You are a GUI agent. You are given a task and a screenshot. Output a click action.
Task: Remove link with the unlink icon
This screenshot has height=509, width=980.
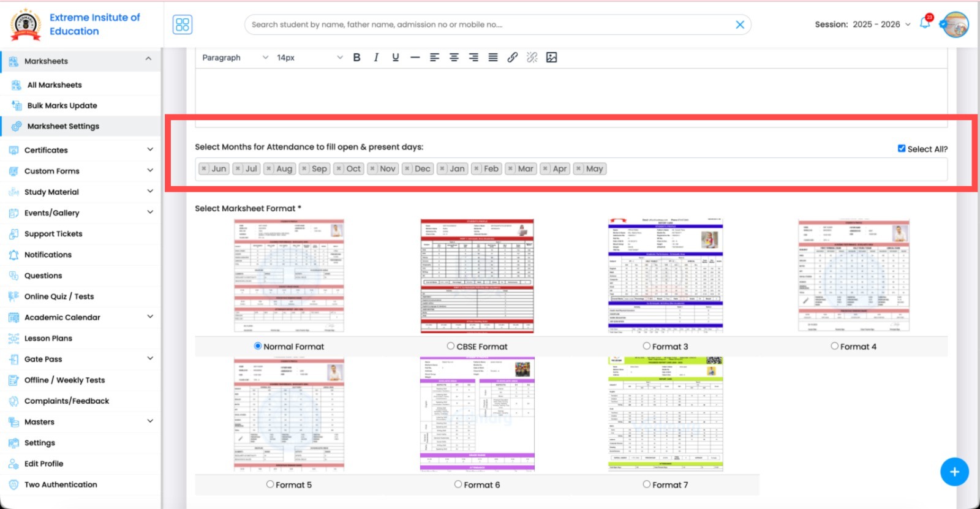[x=532, y=58]
